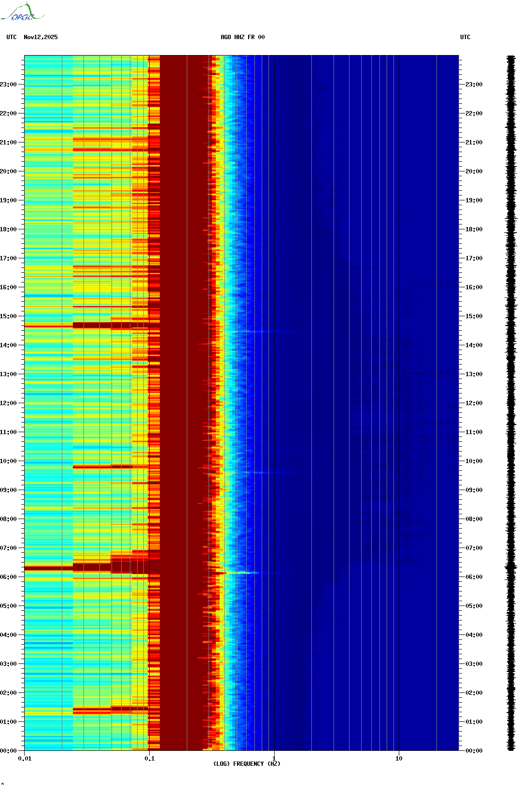Click the right-axis 19:00 time label
This screenshot has height=789, width=532.
point(474,200)
